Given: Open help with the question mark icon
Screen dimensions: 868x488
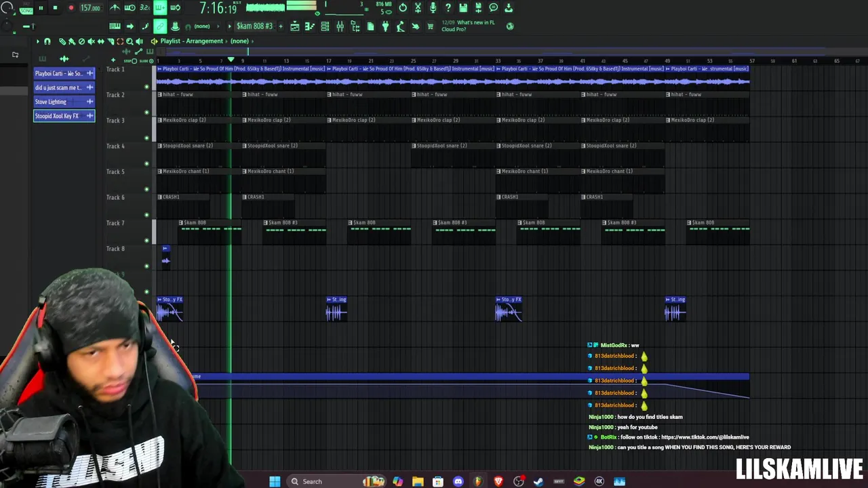Looking at the screenshot, I should point(448,7).
